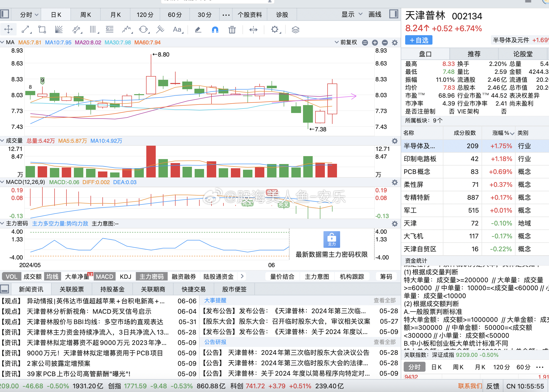The height and width of the screenshot is (392, 549).
Task: Collapse the MACD(12,26,9) panel
Action: [2, 182]
